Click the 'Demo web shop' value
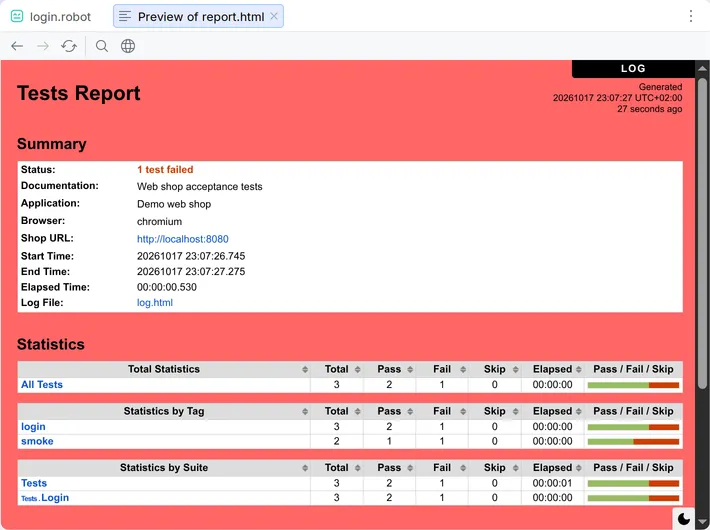This screenshot has height=530, width=710. [x=174, y=204]
